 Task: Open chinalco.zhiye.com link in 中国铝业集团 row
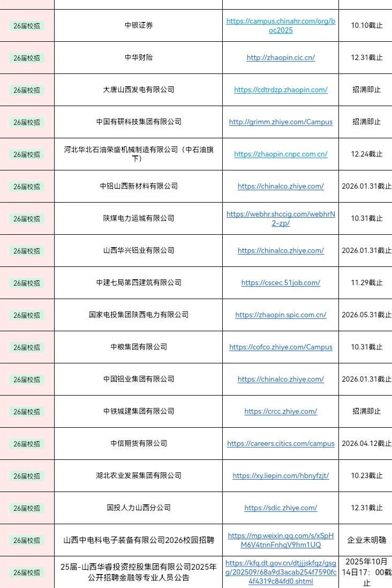pyautogui.click(x=281, y=379)
